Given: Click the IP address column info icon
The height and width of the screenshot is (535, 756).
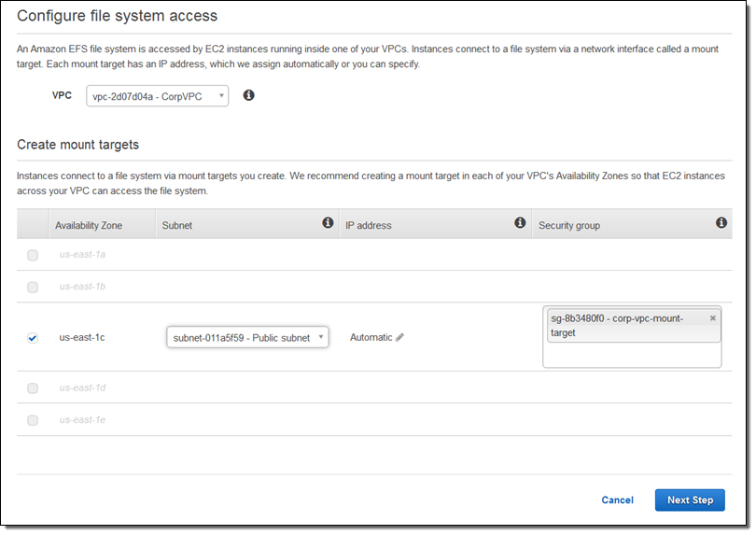Looking at the screenshot, I should pyautogui.click(x=520, y=223).
